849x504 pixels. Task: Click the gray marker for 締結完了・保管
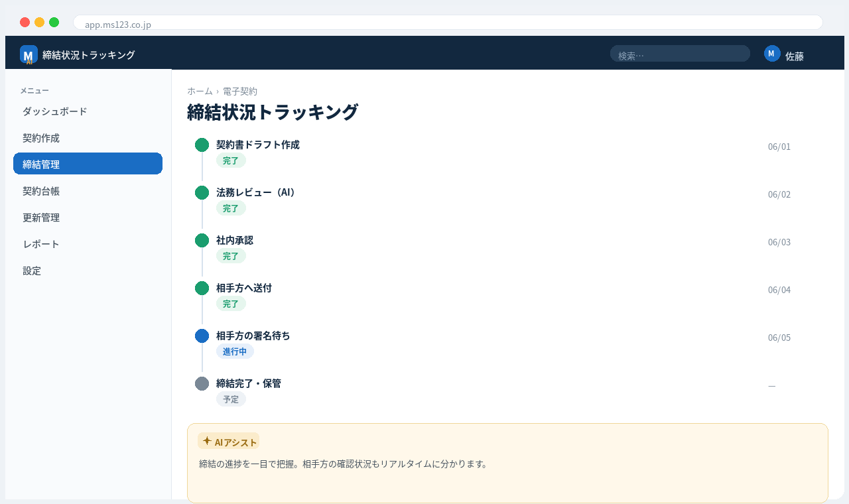click(x=202, y=383)
